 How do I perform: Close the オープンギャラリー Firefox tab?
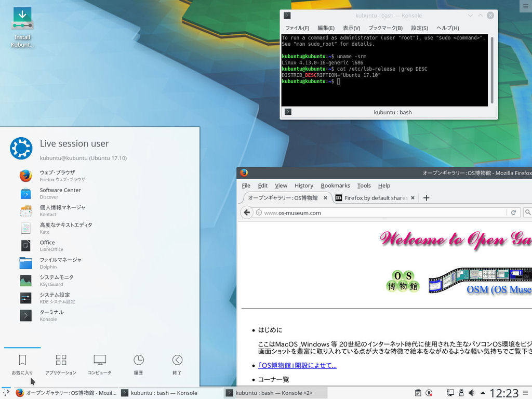[325, 198]
